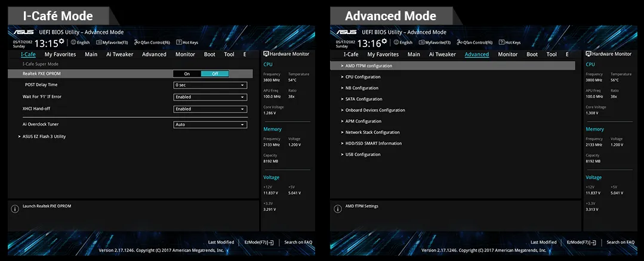Image resolution: width=644 pixels, height=261 pixels.
Task: Switch to Monitor tab in Advanced Mode screen
Action: (507, 54)
